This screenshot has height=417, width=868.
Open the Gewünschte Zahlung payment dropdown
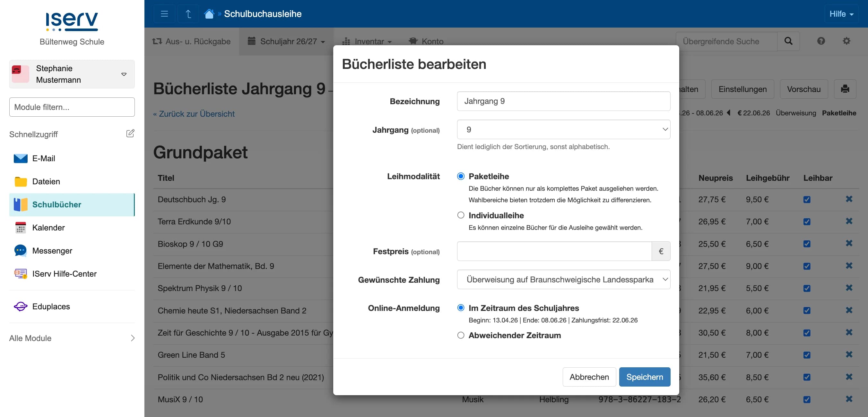[x=563, y=279]
